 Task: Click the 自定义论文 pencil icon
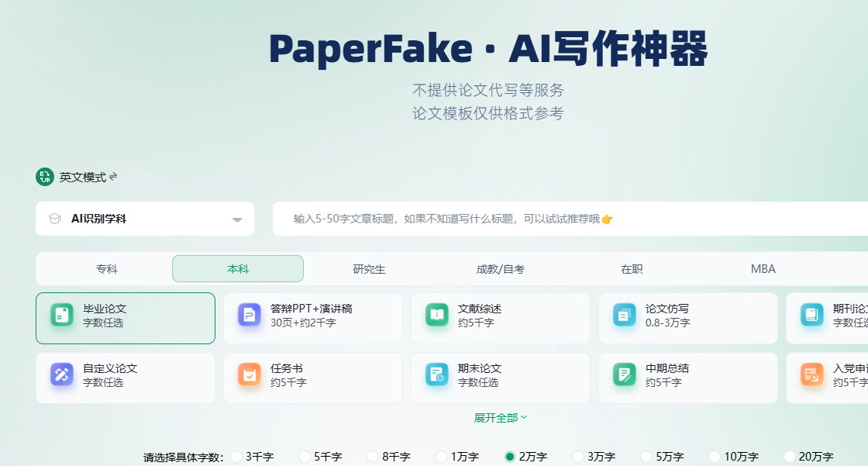click(x=62, y=375)
